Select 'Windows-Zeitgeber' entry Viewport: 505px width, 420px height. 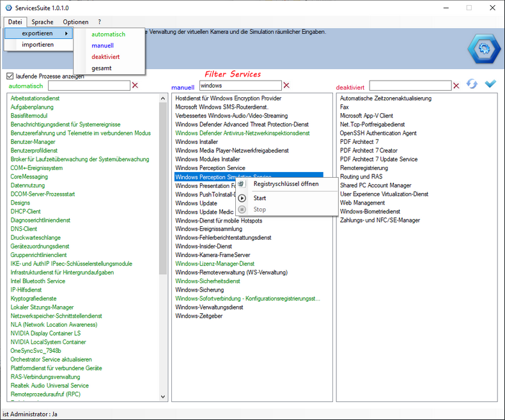tap(199, 316)
